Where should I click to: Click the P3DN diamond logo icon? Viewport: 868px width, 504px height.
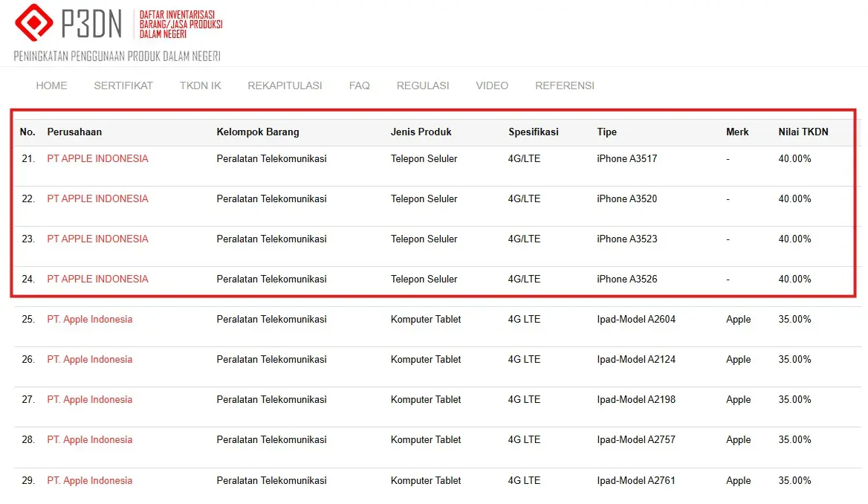pos(34,23)
